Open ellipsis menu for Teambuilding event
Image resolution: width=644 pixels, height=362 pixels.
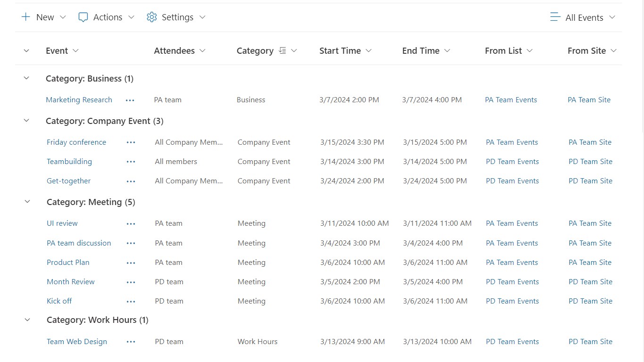131,162
